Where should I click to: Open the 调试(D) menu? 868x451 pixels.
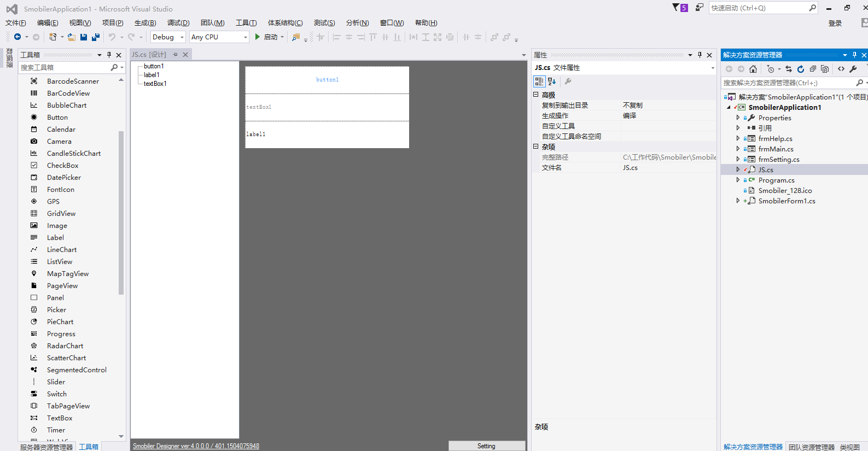tap(178, 23)
